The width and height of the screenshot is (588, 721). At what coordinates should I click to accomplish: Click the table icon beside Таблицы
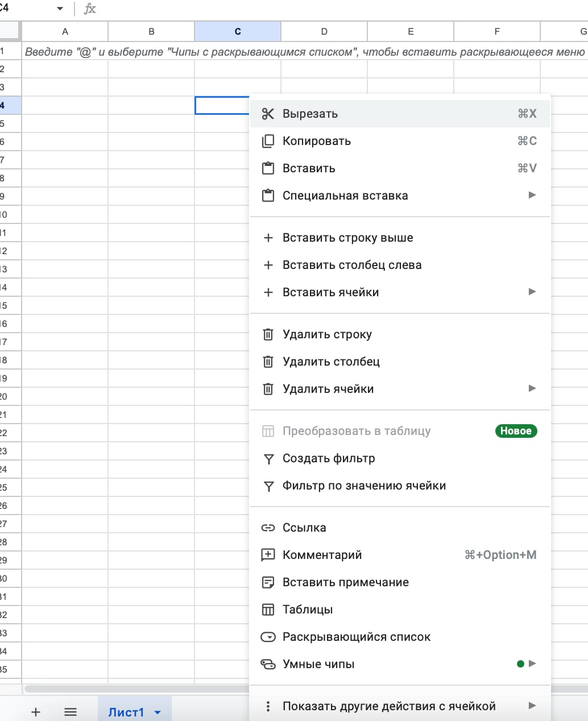point(268,610)
